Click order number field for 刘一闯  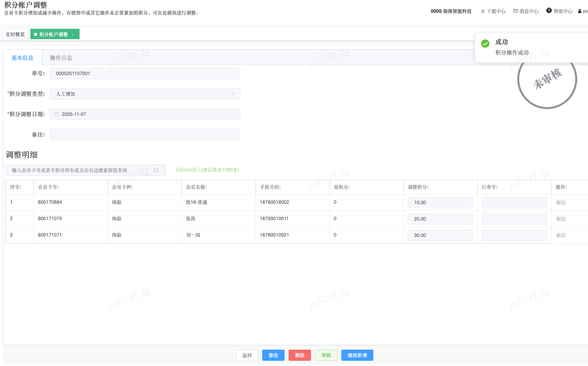coord(514,235)
